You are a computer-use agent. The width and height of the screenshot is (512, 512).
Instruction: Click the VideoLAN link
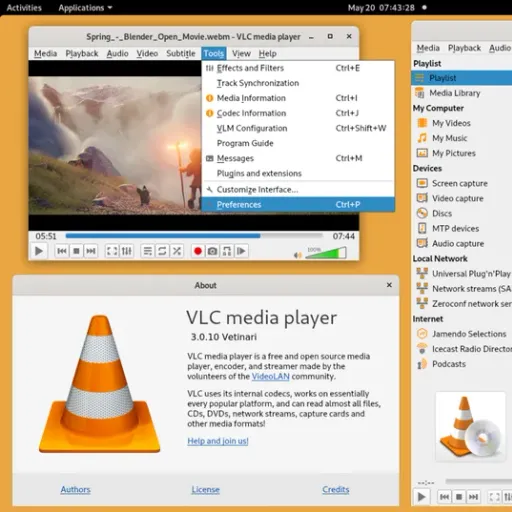[x=270, y=376]
